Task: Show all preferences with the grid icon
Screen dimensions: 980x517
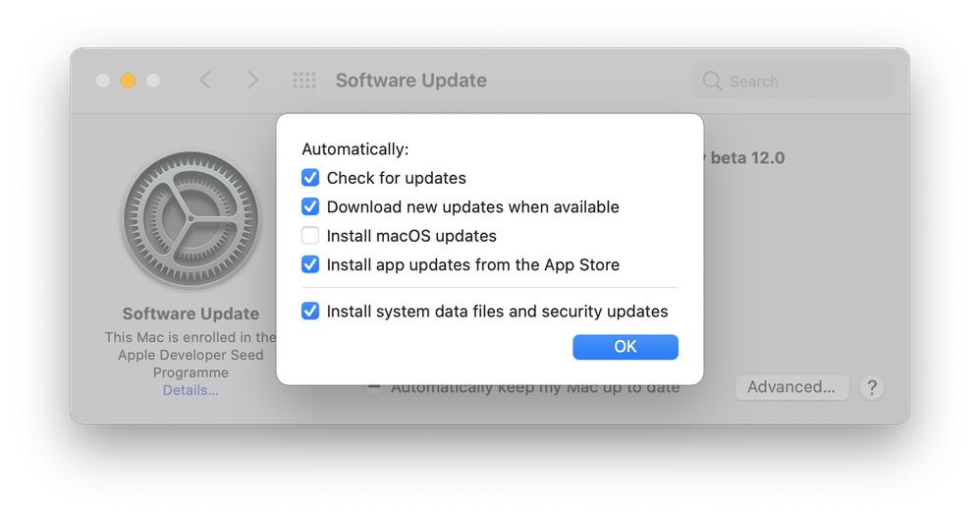Action: click(304, 81)
